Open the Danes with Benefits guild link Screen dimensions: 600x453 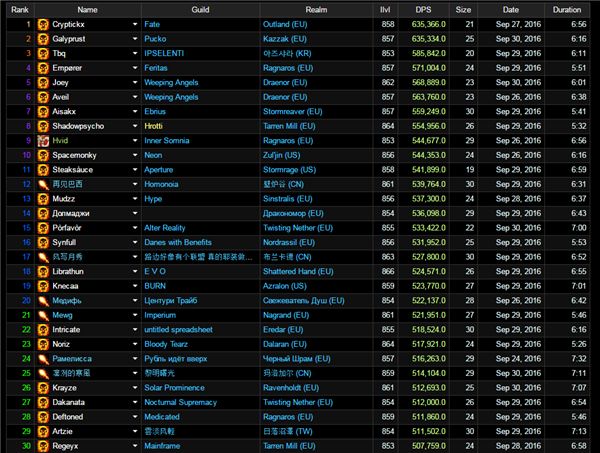point(178,242)
